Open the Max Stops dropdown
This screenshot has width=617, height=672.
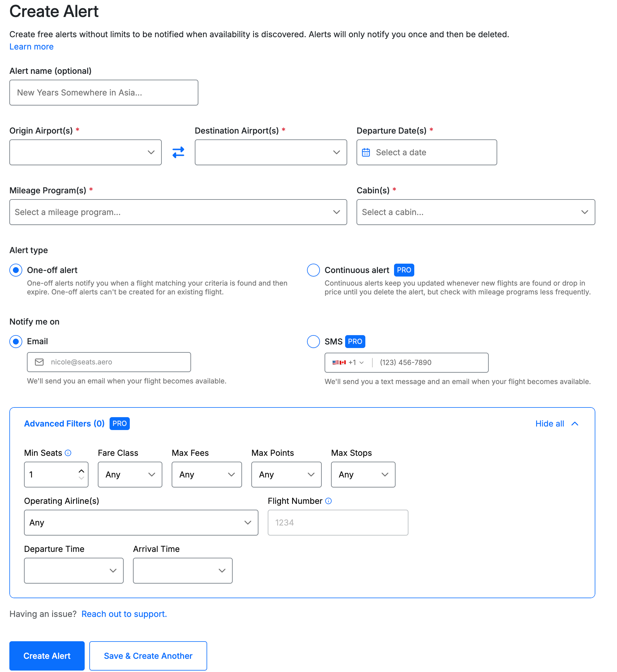click(x=363, y=475)
